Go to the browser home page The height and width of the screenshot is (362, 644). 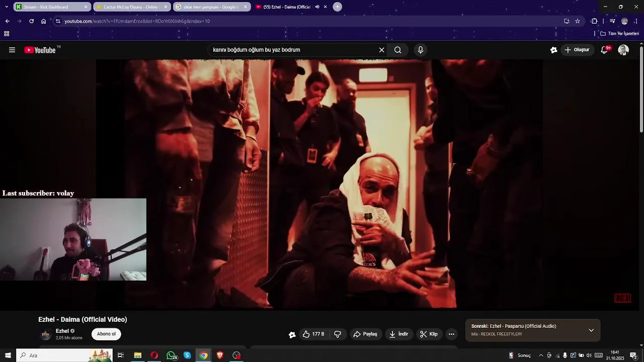(44, 21)
